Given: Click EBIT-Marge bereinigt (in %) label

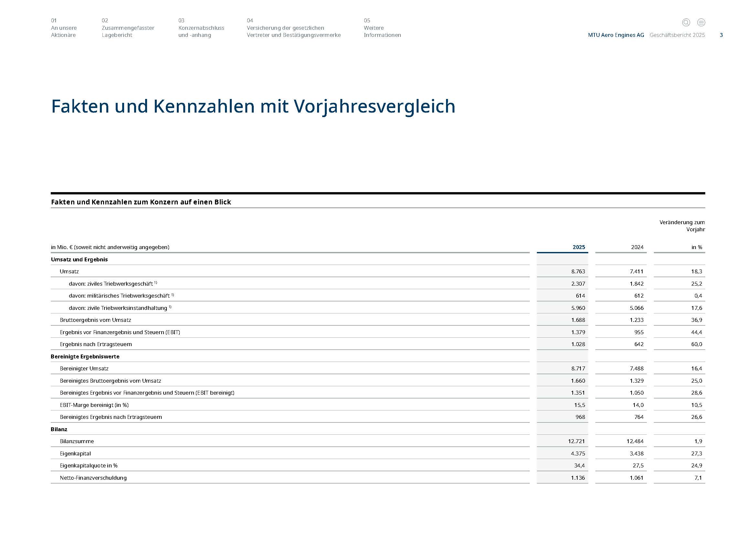Looking at the screenshot, I should tap(94, 405).
